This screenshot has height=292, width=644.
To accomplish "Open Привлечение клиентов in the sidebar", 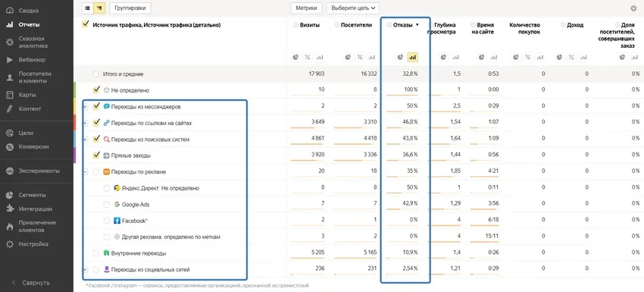I will (x=31, y=226).
